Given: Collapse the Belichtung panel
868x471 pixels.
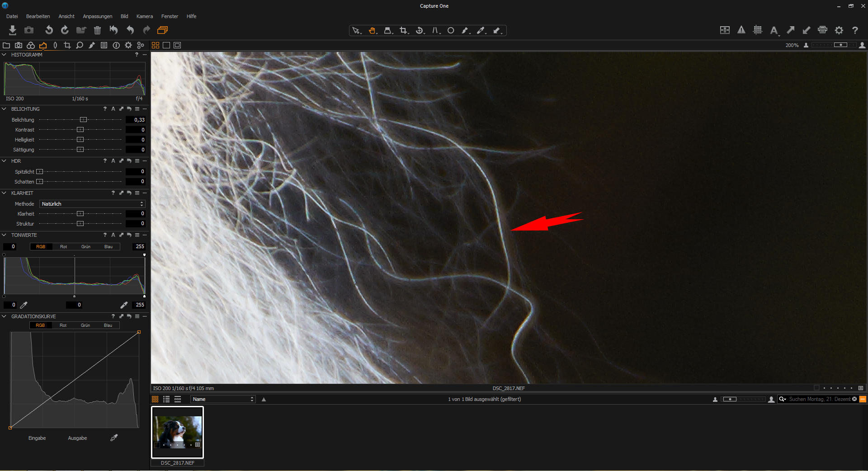Looking at the screenshot, I should point(4,109).
